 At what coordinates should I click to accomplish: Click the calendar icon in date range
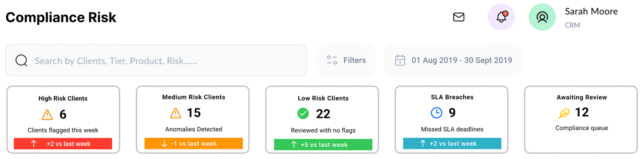pos(400,60)
